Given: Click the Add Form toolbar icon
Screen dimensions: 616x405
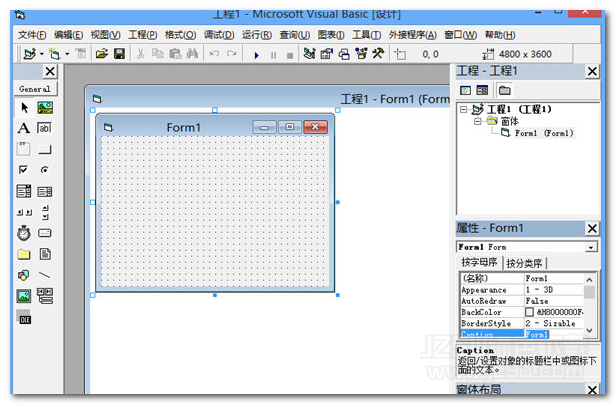Looking at the screenshot, I should tap(54, 53).
